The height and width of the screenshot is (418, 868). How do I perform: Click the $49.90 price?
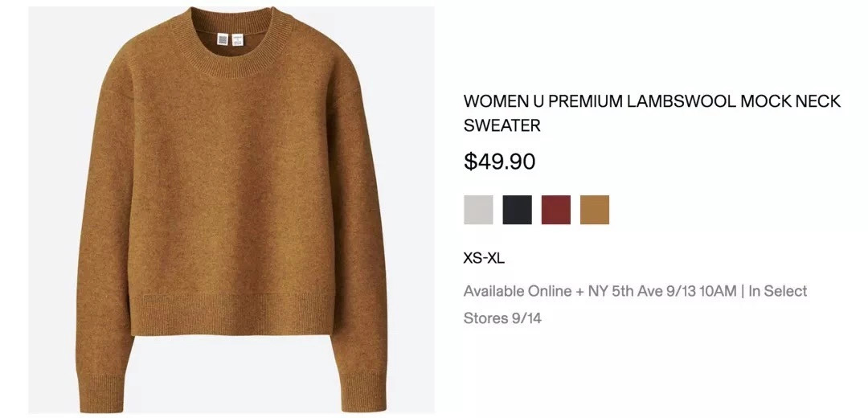click(x=499, y=162)
